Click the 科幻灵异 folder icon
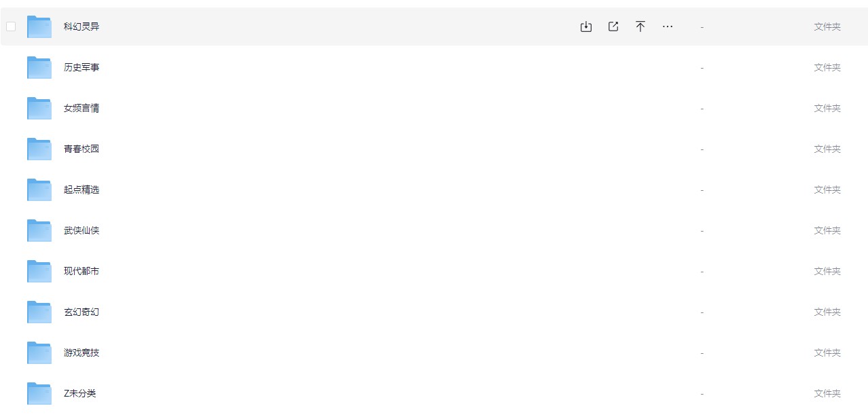This screenshot has width=868, height=417. 39,26
